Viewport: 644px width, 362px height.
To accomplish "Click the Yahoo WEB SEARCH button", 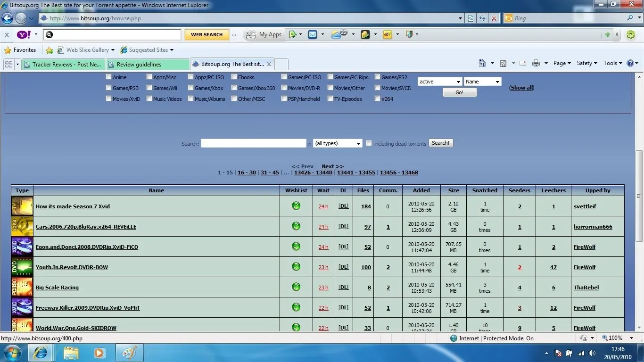I will pos(206,34).
